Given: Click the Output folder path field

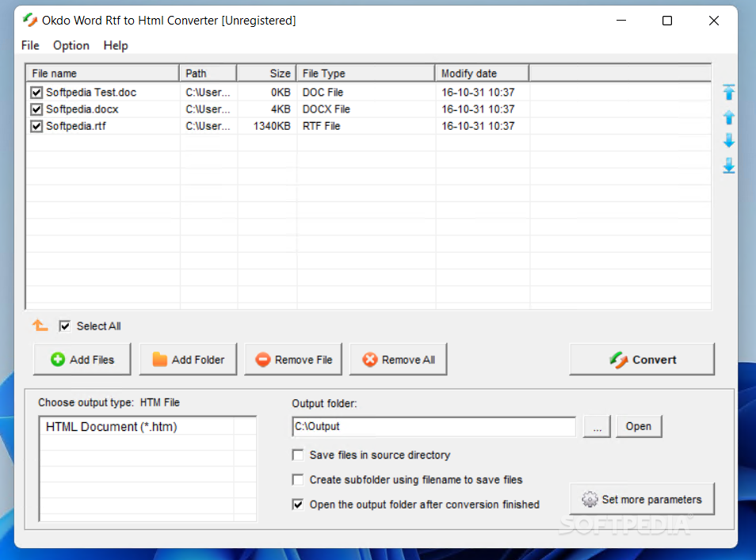Looking at the screenshot, I should pyautogui.click(x=434, y=426).
